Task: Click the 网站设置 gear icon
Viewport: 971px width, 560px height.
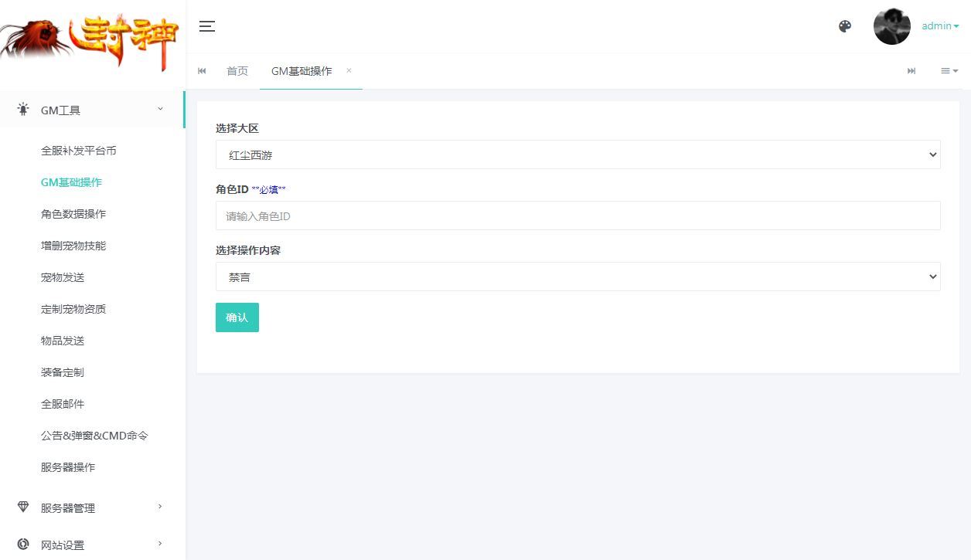Action: click(x=23, y=544)
